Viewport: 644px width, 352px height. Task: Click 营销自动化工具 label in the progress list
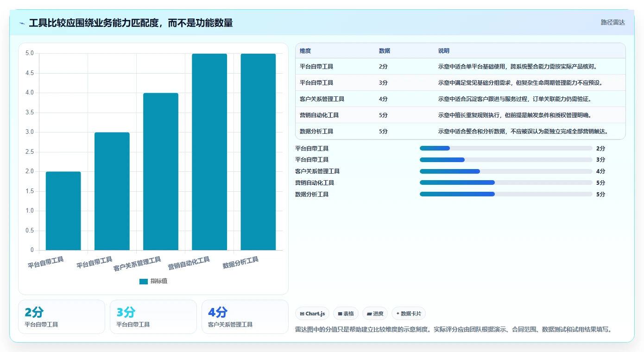pos(315,183)
